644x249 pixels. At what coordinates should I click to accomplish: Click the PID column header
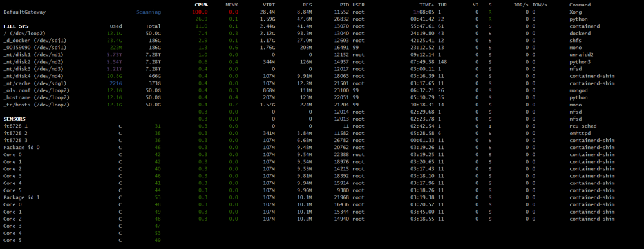click(x=344, y=5)
